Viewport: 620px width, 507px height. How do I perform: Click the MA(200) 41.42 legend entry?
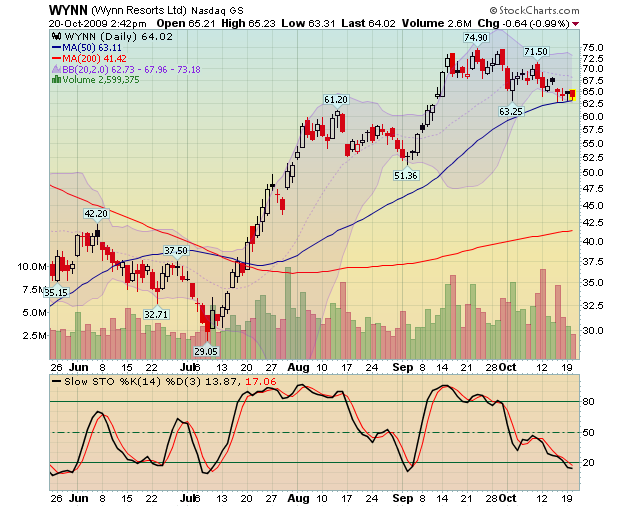point(89,59)
